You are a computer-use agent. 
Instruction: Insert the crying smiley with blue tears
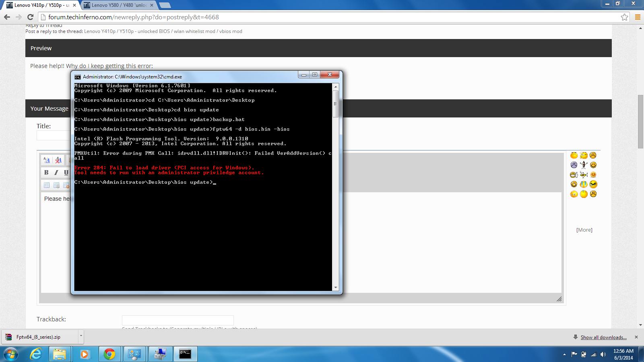point(584,184)
